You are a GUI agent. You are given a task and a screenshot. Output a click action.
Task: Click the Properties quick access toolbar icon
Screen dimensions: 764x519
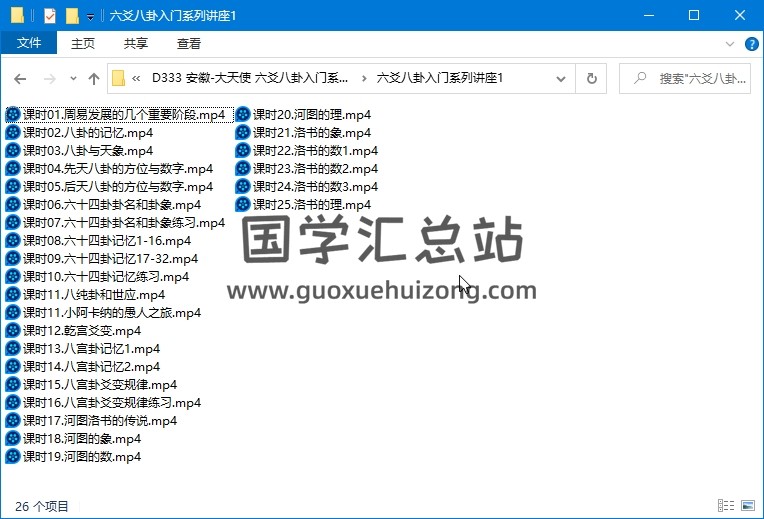(x=50, y=16)
